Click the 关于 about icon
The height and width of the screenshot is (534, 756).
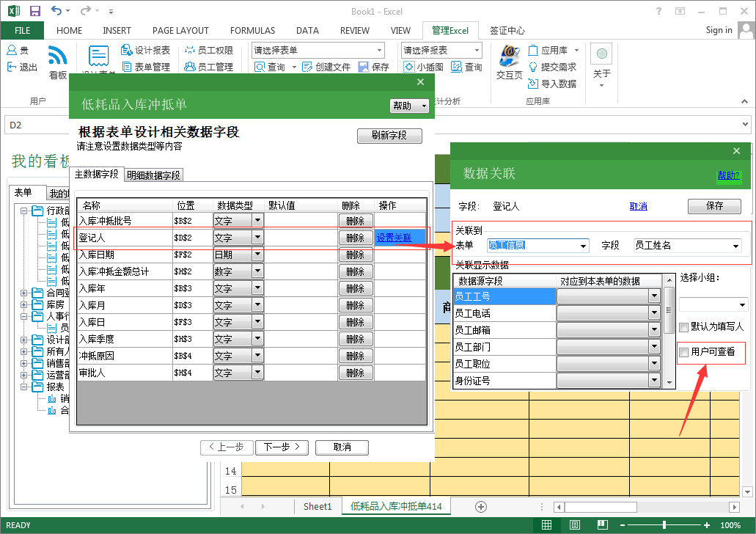pos(601,54)
